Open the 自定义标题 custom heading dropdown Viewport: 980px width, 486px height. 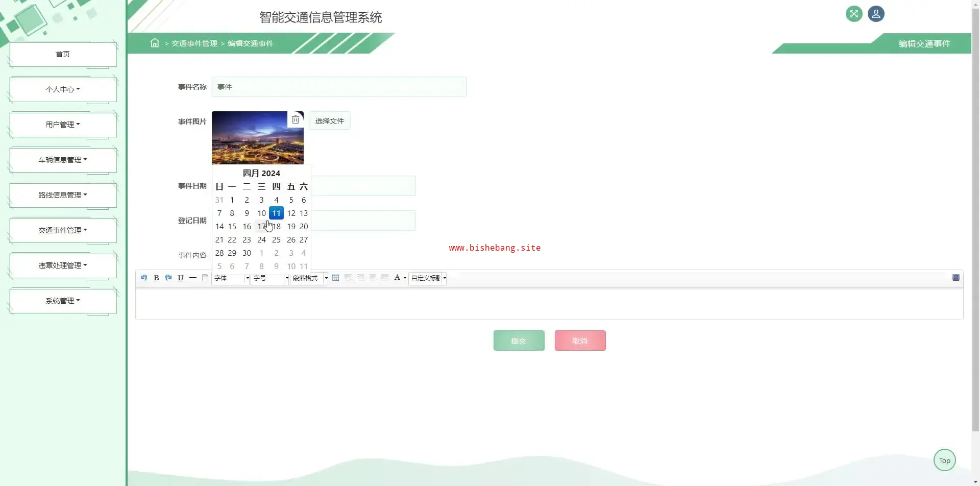[428, 278]
